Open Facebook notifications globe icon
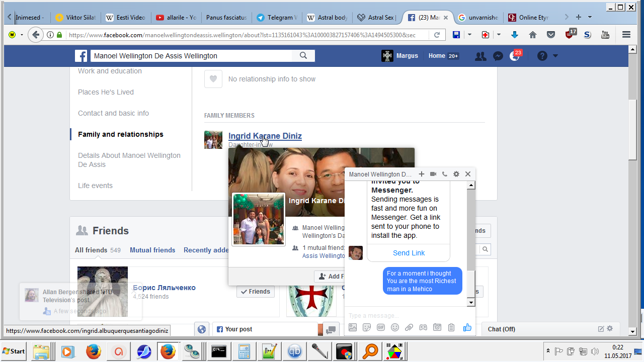644x362 pixels. pyautogui.click(x=514, y=56)
